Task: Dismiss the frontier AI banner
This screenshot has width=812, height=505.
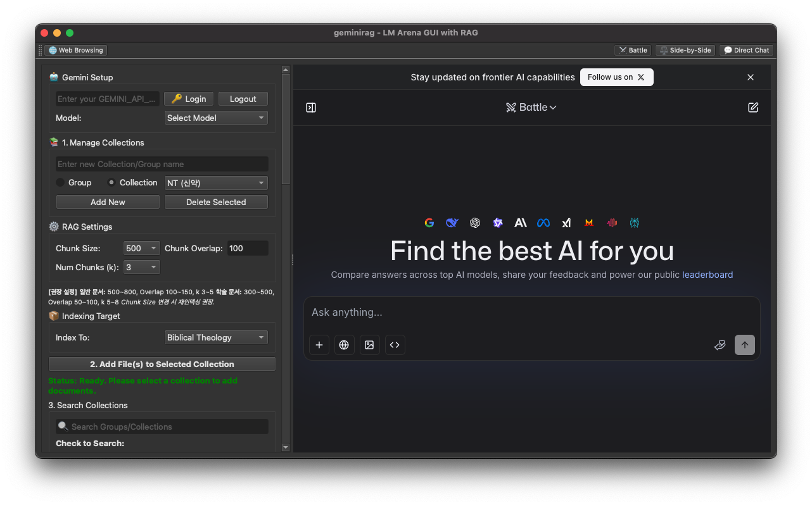Action: click(x=751, y=77)
